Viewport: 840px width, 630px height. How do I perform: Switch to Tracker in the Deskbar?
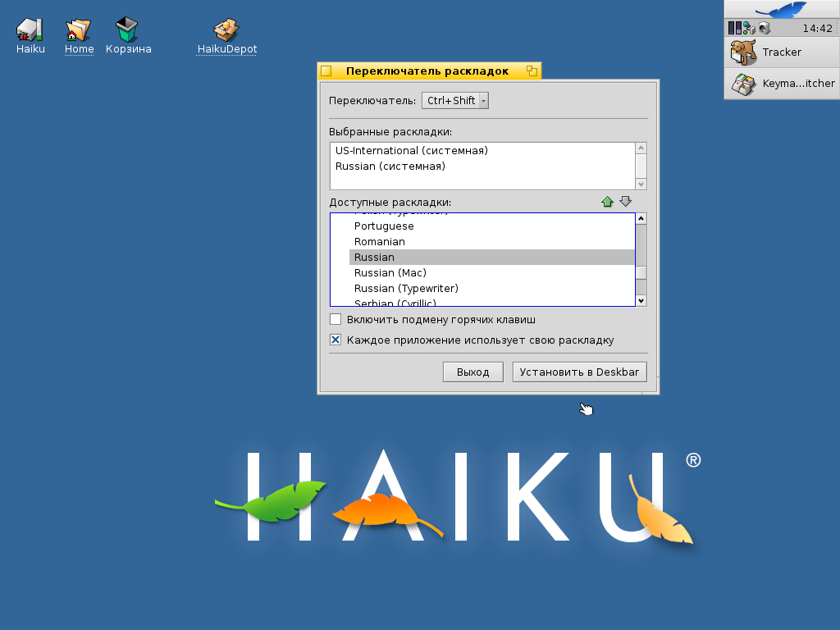[782, 52]
